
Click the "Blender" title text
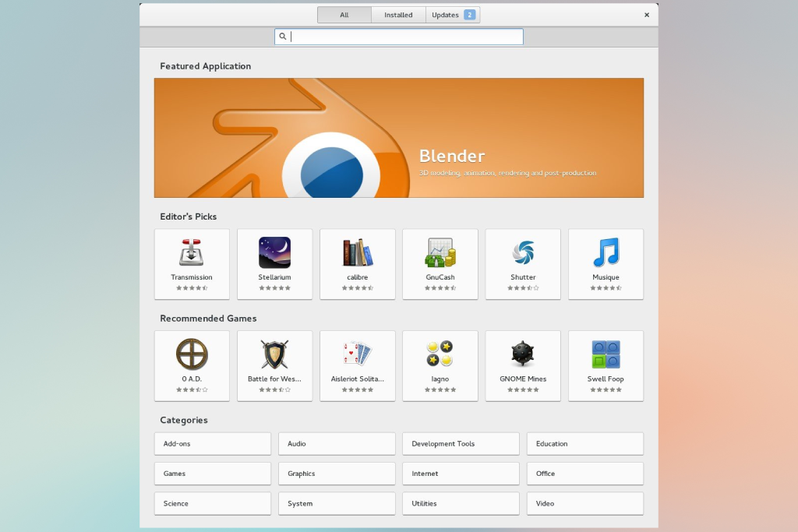[452, 156]
